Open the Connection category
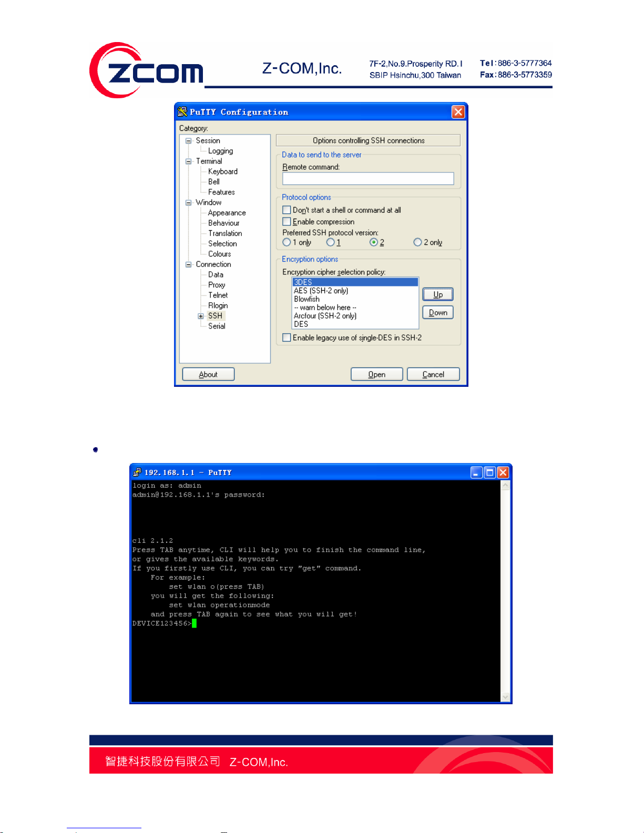The height and width of the screenshot is (833, 644). tap(213, 264)
